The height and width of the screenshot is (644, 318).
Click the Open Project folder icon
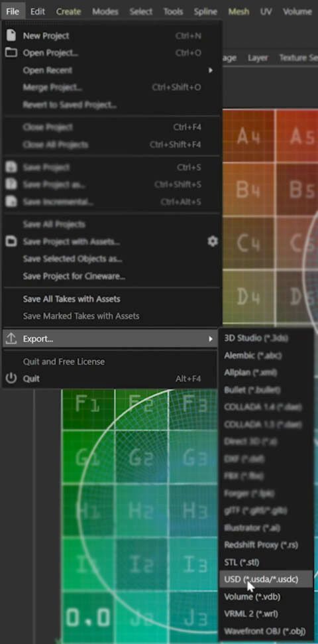pyautogui.click(x=11, y=52)
